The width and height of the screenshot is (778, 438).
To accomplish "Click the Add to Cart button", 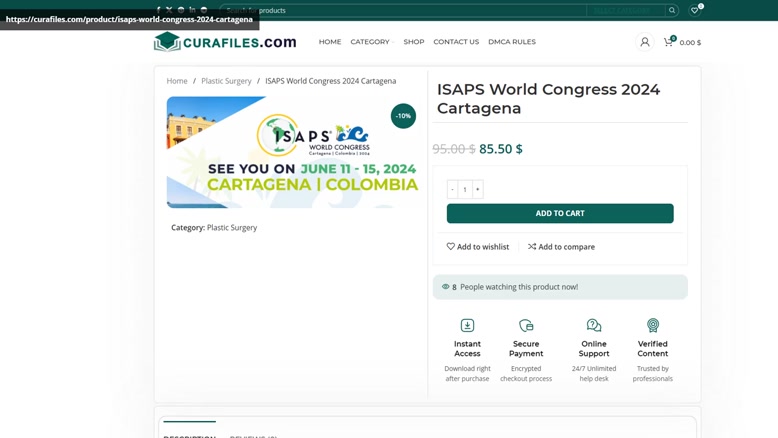I will [x=560, y=213].
